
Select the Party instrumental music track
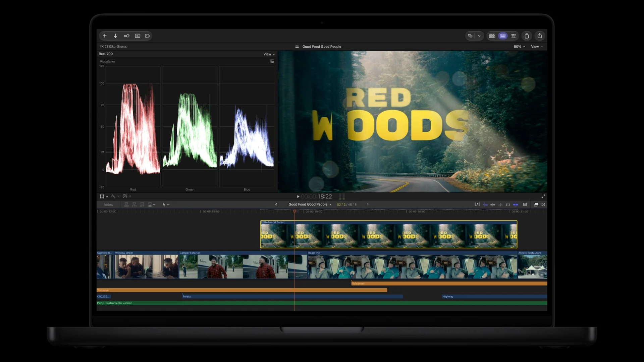coord(322,303)
